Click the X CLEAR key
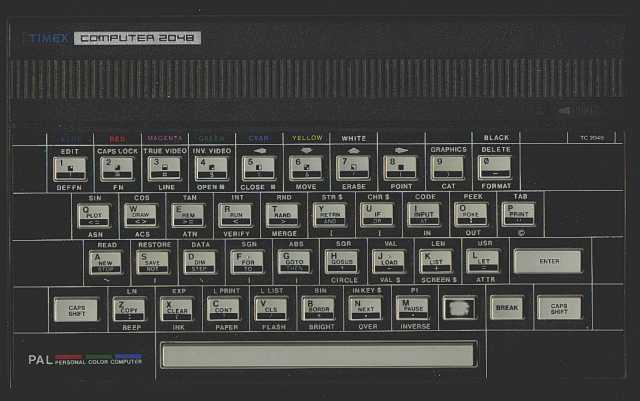 176,310
